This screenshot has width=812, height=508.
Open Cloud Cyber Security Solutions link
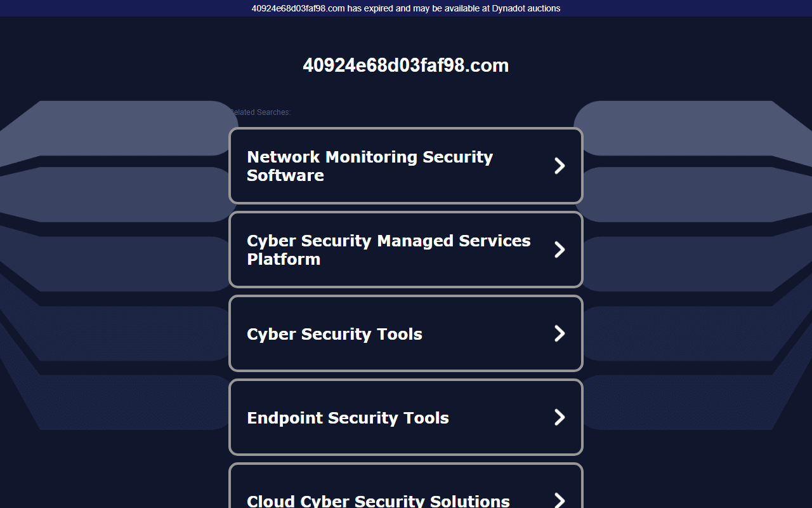click(x=405, y=486)
